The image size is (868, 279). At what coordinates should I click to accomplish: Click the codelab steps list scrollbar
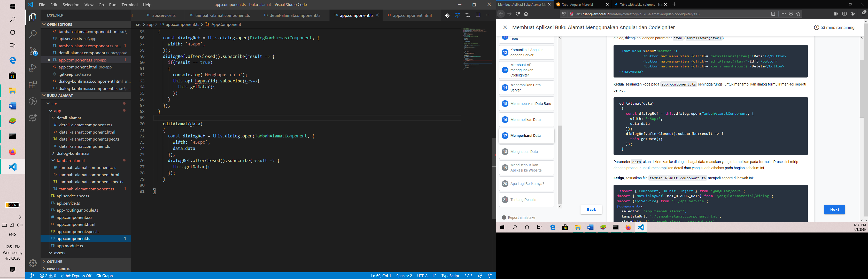click(560, 165)
